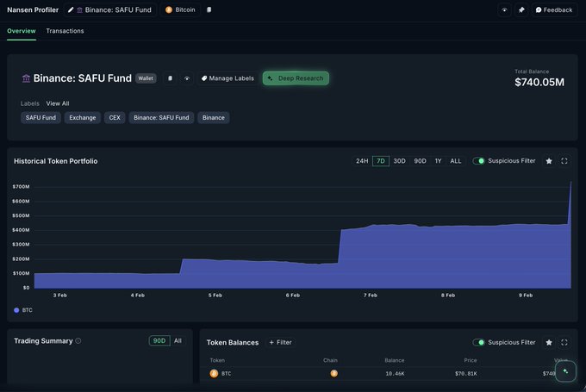Star the Token Balances panel
The image size is (586, 392).
point(549,342)
